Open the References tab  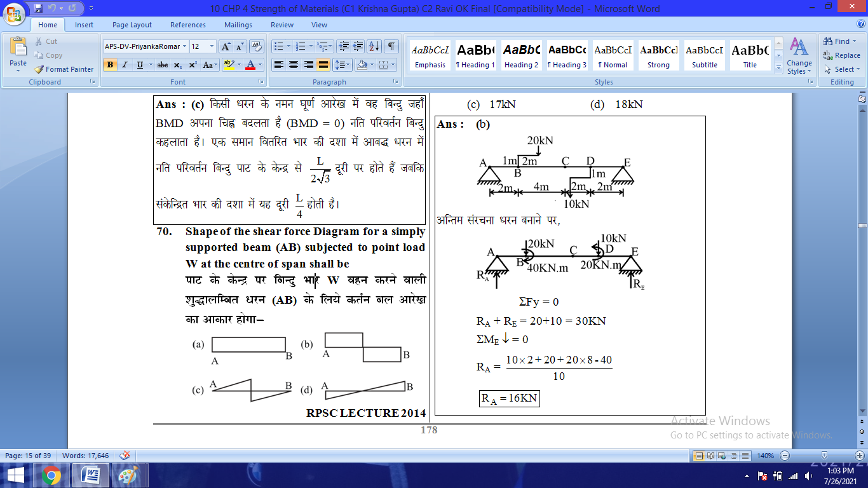tap(188, 25)
